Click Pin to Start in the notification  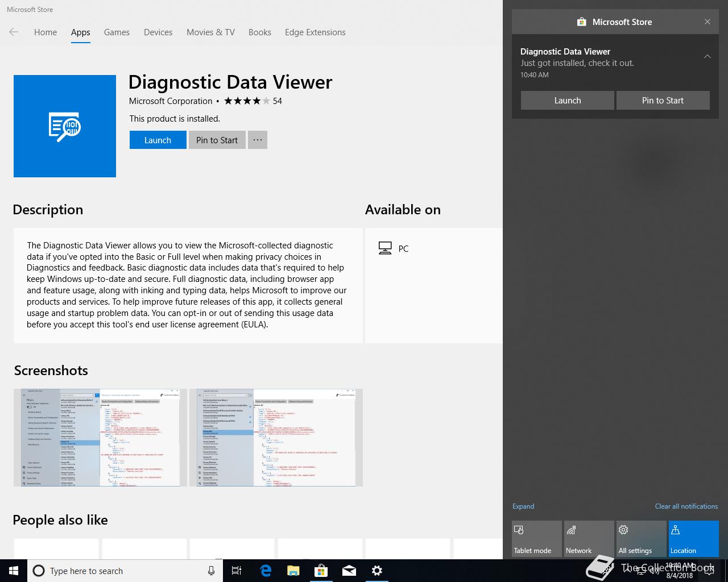pyautogui.click(x=663, y=100)
